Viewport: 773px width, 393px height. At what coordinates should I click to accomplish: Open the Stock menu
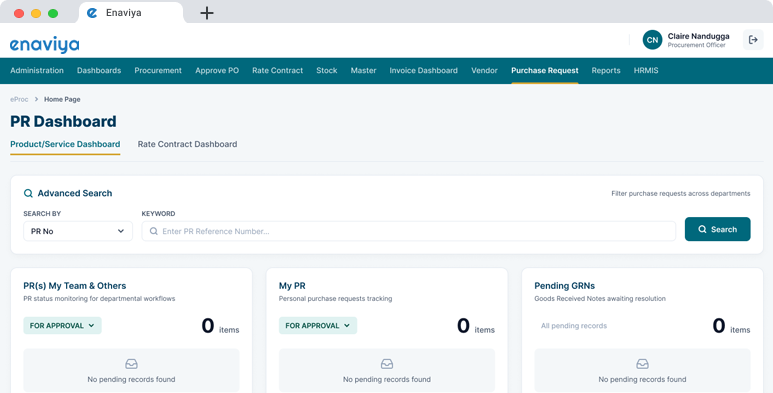click(327, 71)
